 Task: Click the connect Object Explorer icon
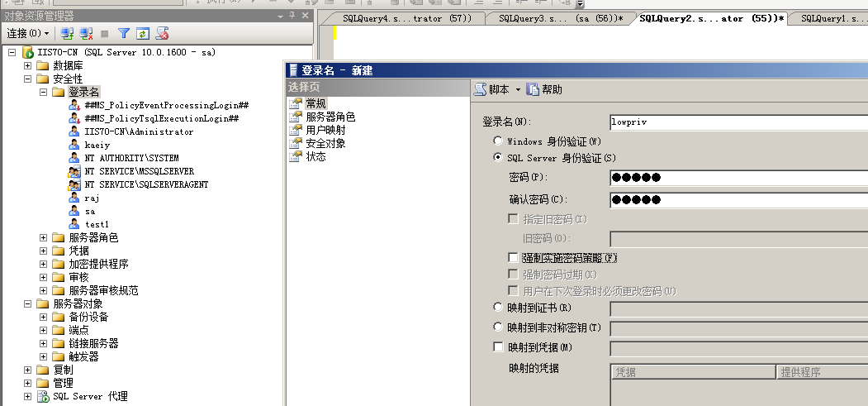(67, 34)
